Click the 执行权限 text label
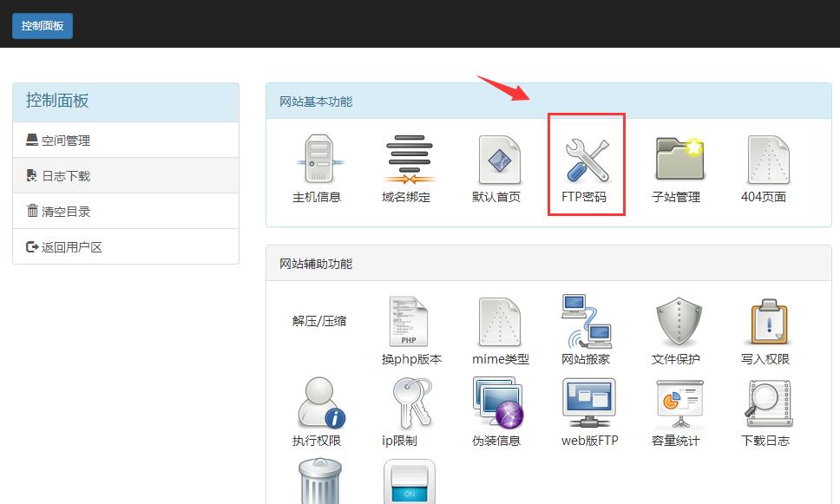The image size is (840, 504). (x=317, y=441)
